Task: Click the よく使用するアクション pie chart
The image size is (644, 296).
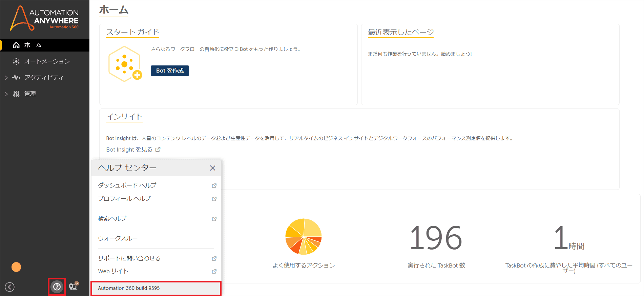Action: pos(304,237)
